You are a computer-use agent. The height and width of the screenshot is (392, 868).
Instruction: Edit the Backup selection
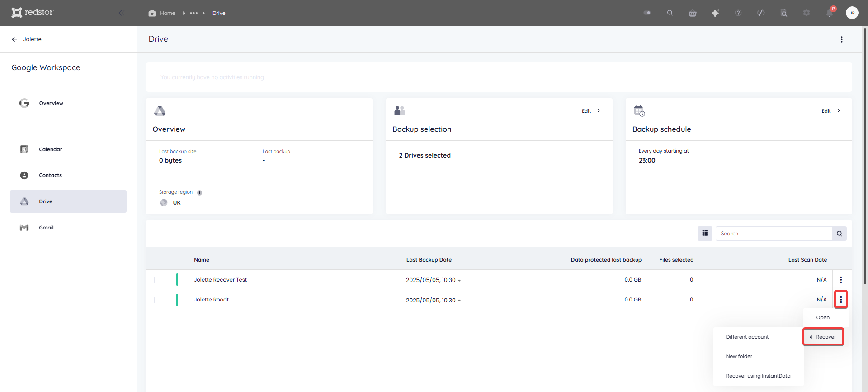click(586, 111)
